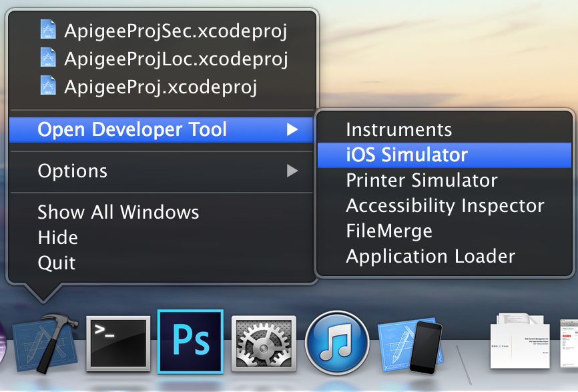Click ApigeeProj.xcodeproj file icon

48,86
